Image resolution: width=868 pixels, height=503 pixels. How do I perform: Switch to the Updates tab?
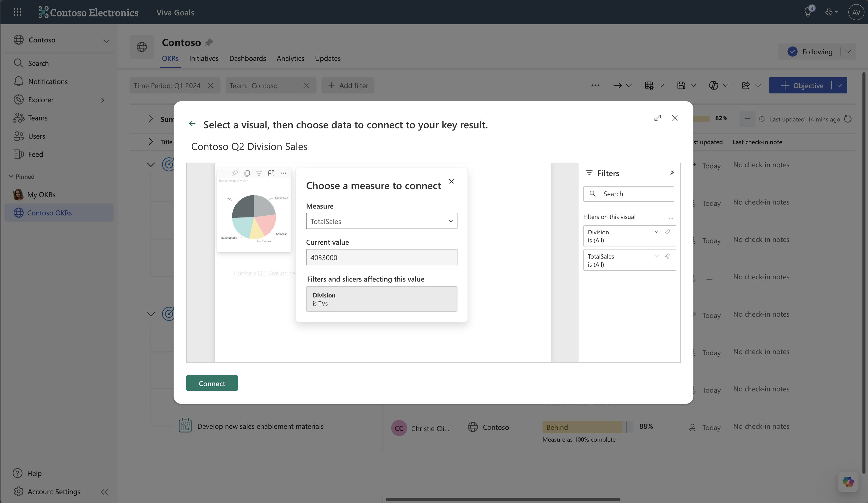(328, 58)
